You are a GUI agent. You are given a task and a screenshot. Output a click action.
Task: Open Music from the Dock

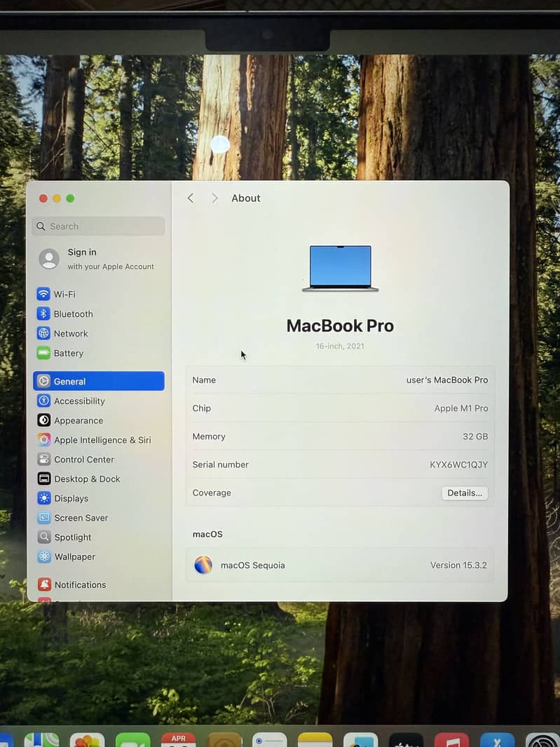click(x=452, y=740)
